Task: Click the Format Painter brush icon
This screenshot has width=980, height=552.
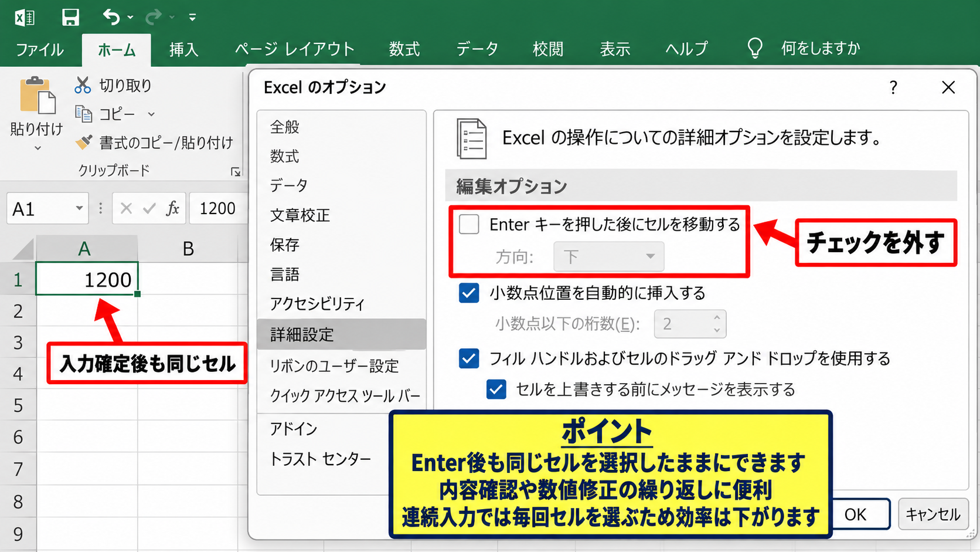Action: [84, 142]
